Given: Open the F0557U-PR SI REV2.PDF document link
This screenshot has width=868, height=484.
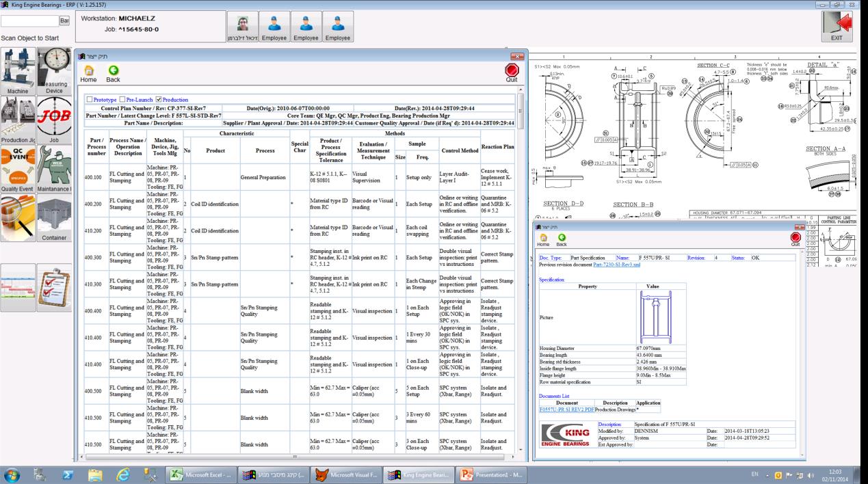Looking at the screenshot, I should click(566, 408).
